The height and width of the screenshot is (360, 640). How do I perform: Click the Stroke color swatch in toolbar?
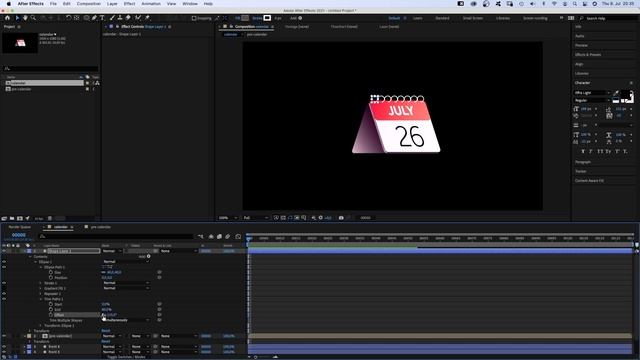pos(267,18)
